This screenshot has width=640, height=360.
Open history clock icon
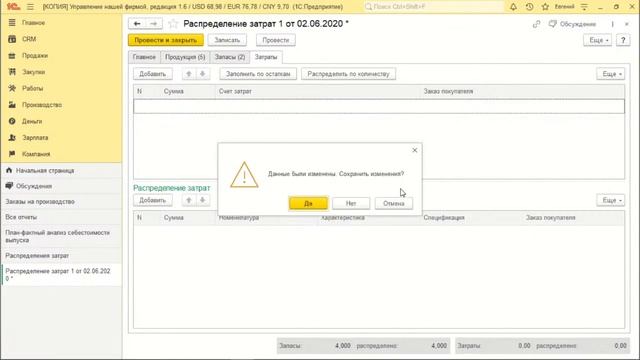[529, 7]
